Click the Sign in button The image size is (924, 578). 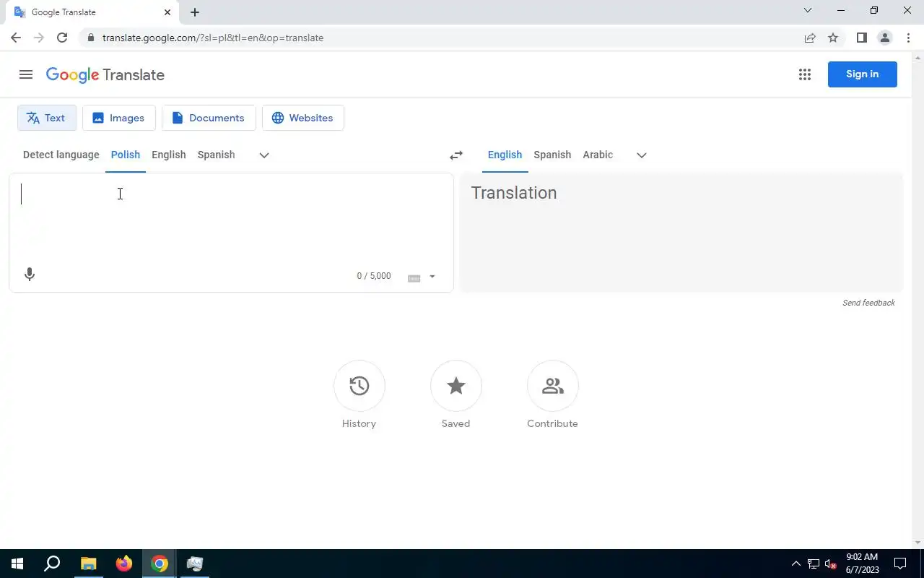pyautogui.click(x=862, y=74)
